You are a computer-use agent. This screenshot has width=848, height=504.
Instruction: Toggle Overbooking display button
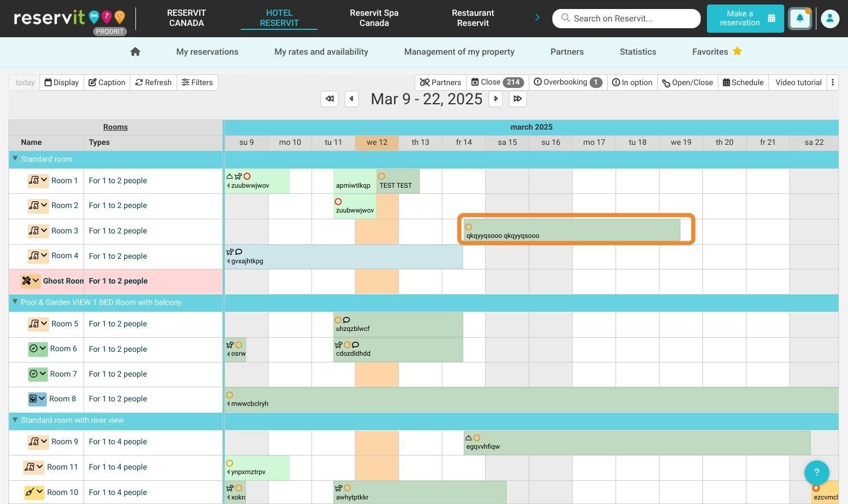(568, 82)
